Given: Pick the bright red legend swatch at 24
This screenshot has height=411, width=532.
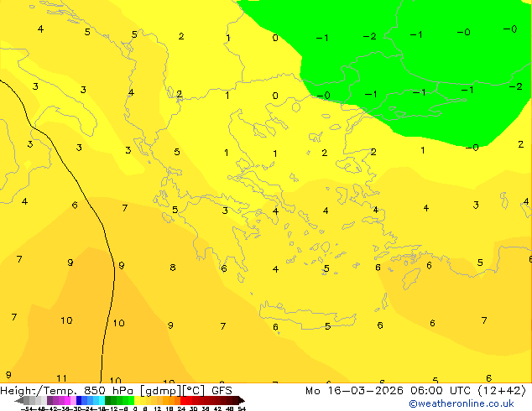Looking at the screenshot, I should click(183, 401).
